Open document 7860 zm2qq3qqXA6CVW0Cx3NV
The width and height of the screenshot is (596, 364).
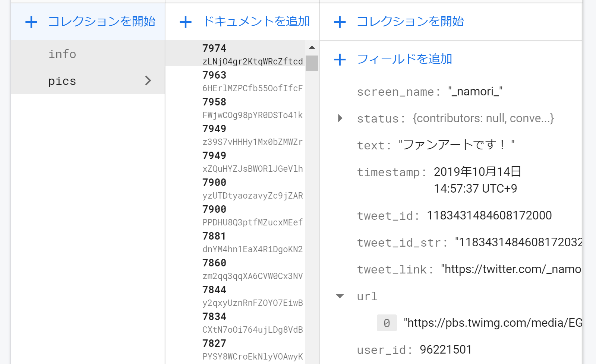point(235,269)
